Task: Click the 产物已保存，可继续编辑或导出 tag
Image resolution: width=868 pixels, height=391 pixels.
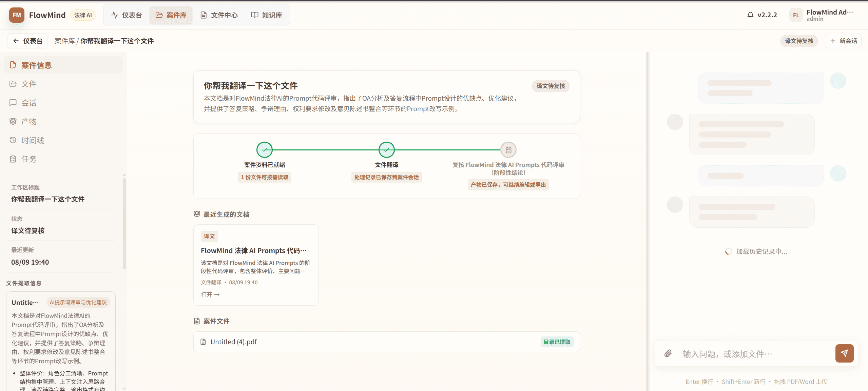Action: [508, 185]
